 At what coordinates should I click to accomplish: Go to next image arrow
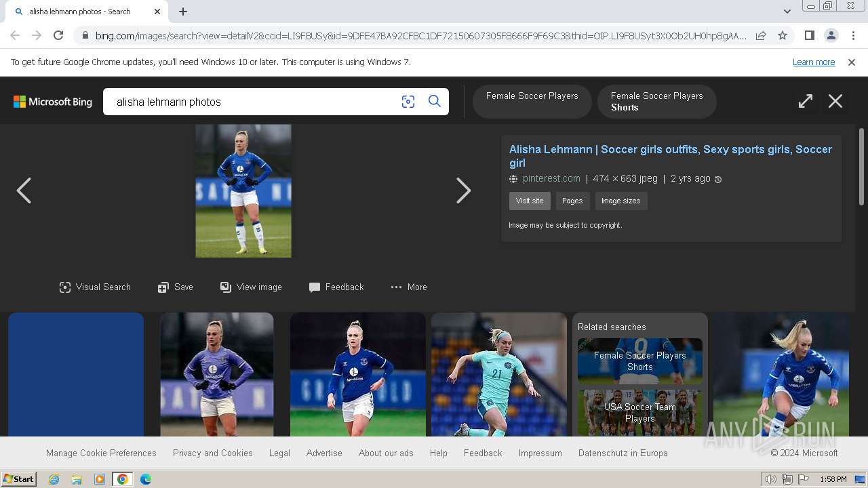[x=463, y=190]
